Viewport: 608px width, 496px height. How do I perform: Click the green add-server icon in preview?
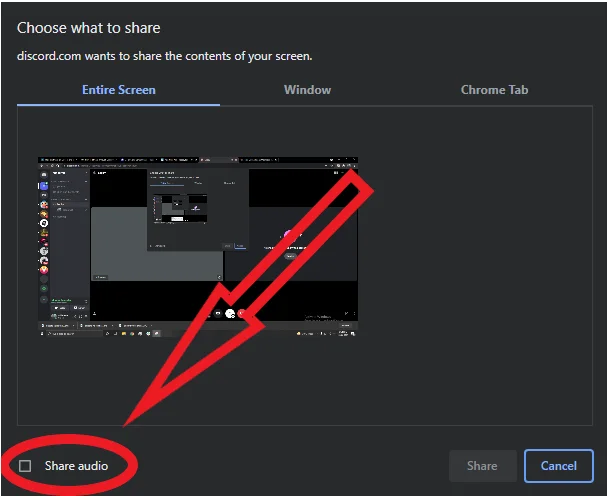43,286
